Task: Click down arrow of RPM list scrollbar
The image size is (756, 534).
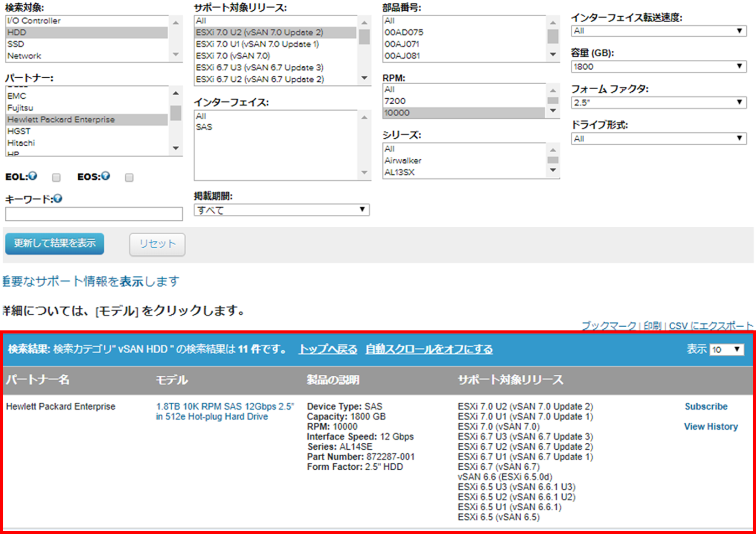Action: (553, 111)
